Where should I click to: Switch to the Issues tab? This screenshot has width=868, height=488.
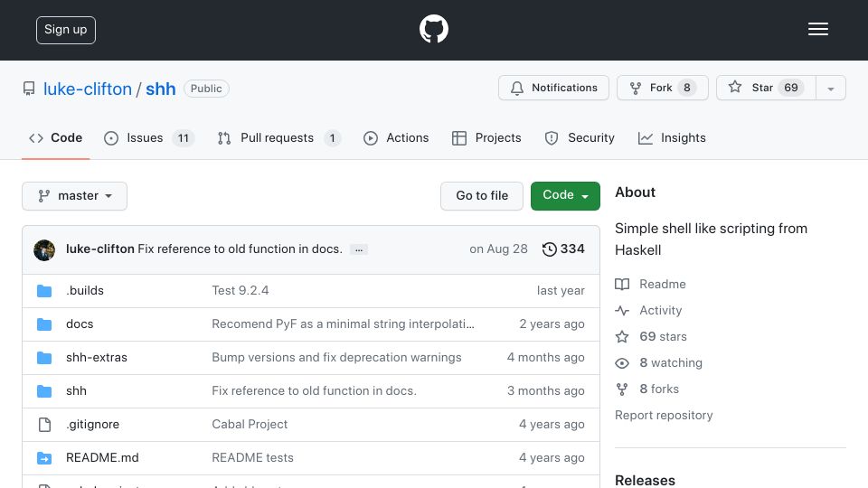[x=149, y=137]
